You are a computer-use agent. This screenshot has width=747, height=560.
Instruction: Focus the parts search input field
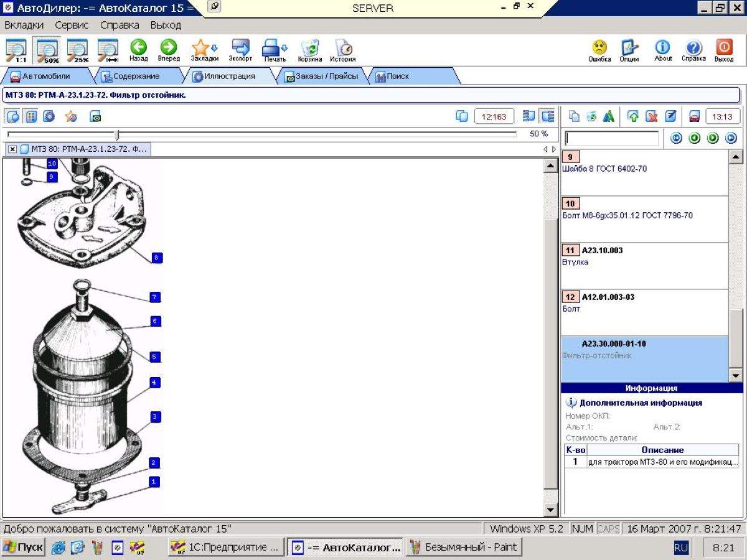click(612, 138)
